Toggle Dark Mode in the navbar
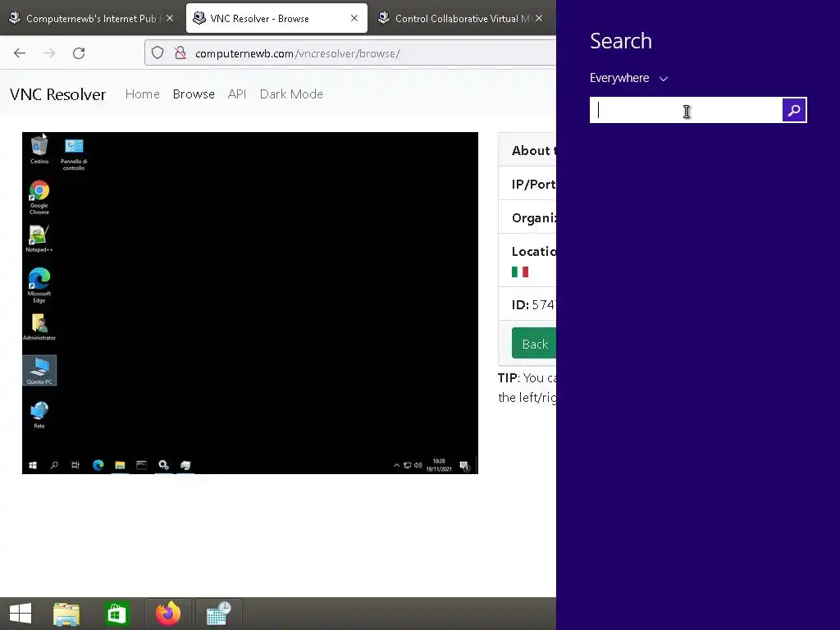Viewport: 840px width, 630px height. [x=291, y=94]
